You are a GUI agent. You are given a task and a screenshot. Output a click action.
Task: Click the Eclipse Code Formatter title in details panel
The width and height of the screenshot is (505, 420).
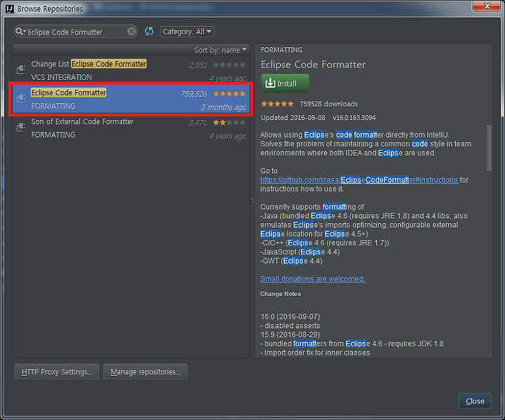point(313,65)
